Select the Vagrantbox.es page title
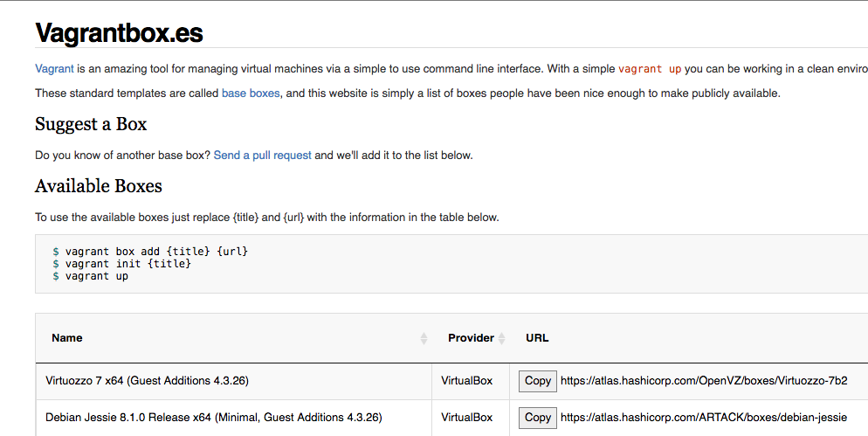Viewport: 868px width, 436px height. (119, 33)
